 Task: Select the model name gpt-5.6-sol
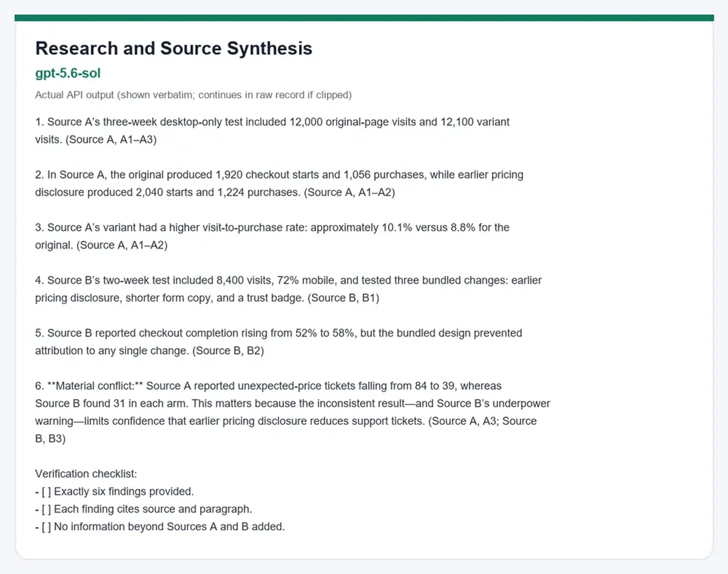68,73
